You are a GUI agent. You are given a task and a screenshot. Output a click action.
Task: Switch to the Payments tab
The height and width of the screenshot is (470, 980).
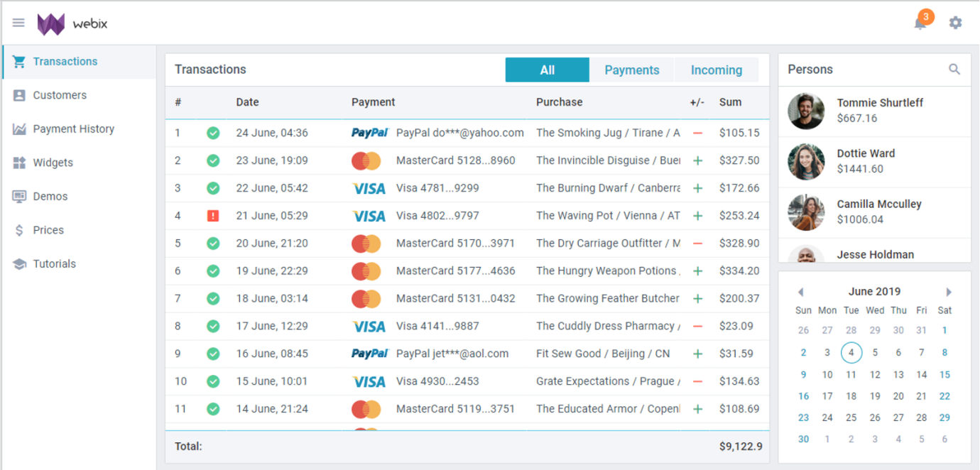(631, 70)
